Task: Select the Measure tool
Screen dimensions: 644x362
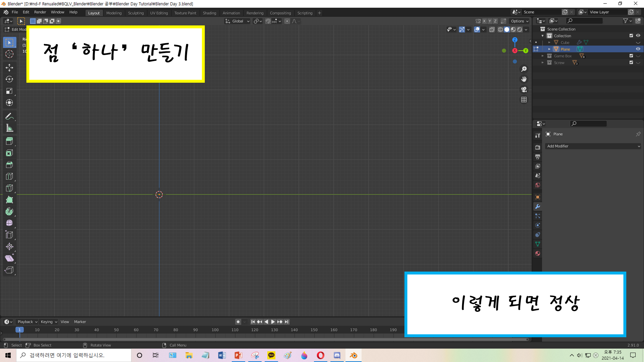Action: 9,128
